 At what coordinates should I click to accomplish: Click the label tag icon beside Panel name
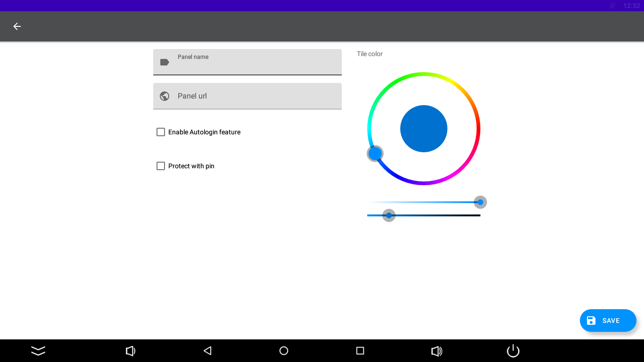coord(165,62)
